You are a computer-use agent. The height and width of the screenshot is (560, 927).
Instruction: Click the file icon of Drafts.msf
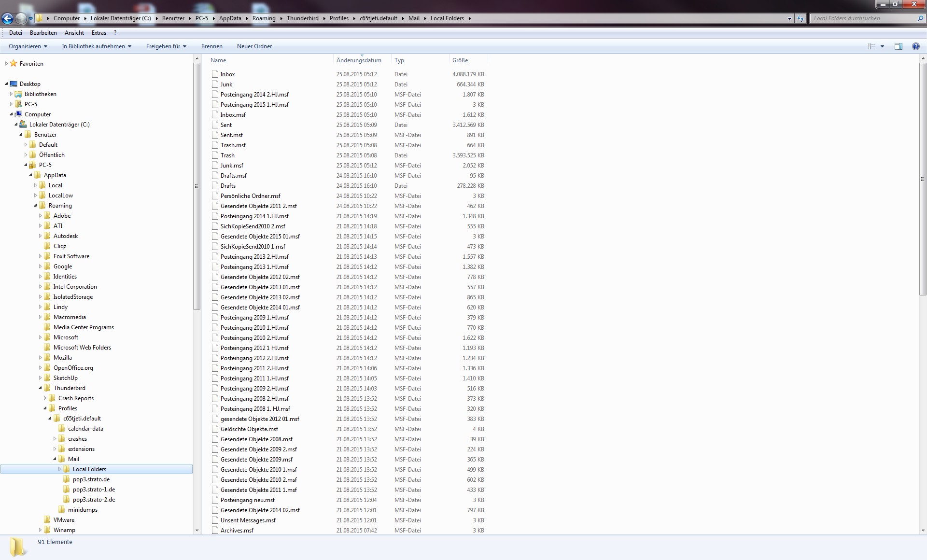(x=215, y=176)
